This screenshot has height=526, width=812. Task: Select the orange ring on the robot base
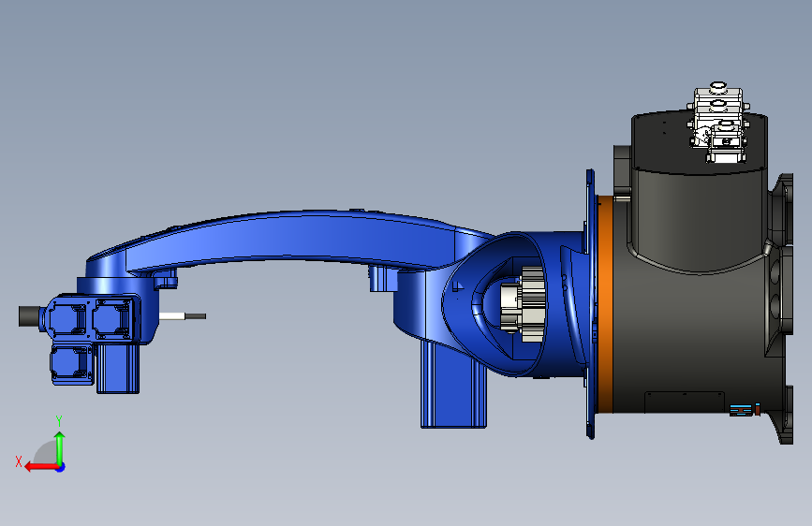tap(604, 304)
